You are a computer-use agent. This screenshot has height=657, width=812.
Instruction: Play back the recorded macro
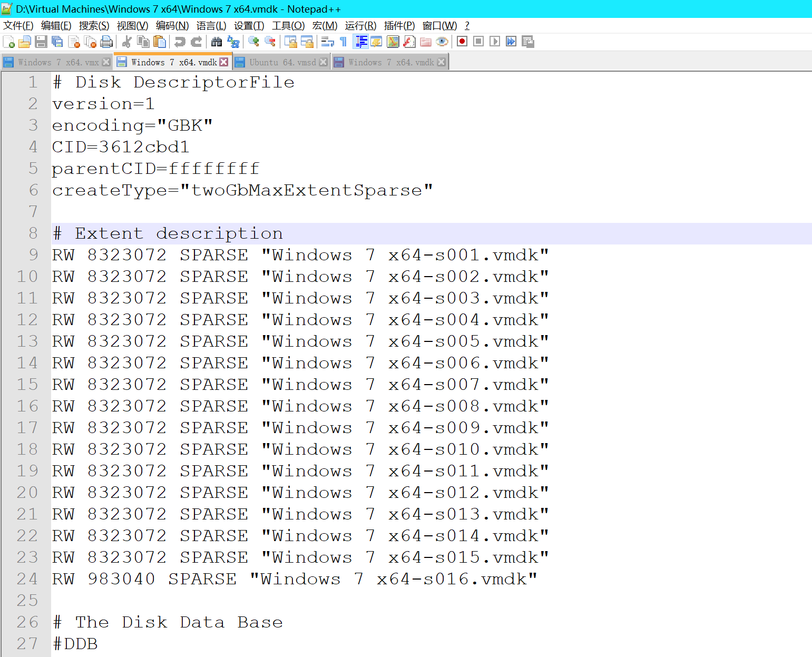pyautogui.click(x=495, y=42)
